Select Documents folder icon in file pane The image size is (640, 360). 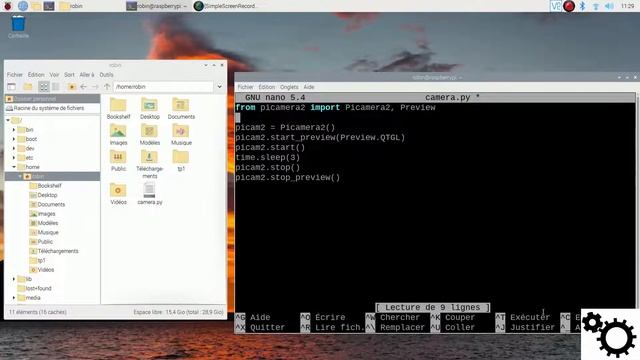pyautogui.click(x=181, y=109)
